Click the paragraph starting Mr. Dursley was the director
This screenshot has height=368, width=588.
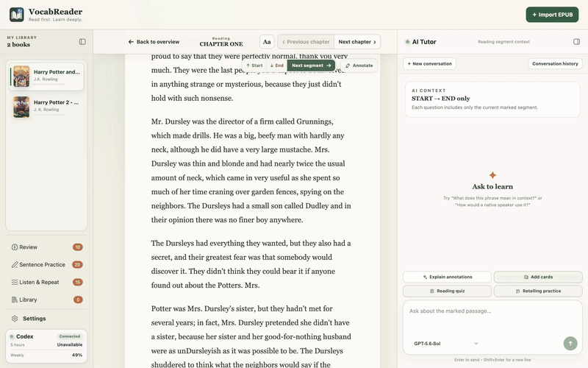251,171
